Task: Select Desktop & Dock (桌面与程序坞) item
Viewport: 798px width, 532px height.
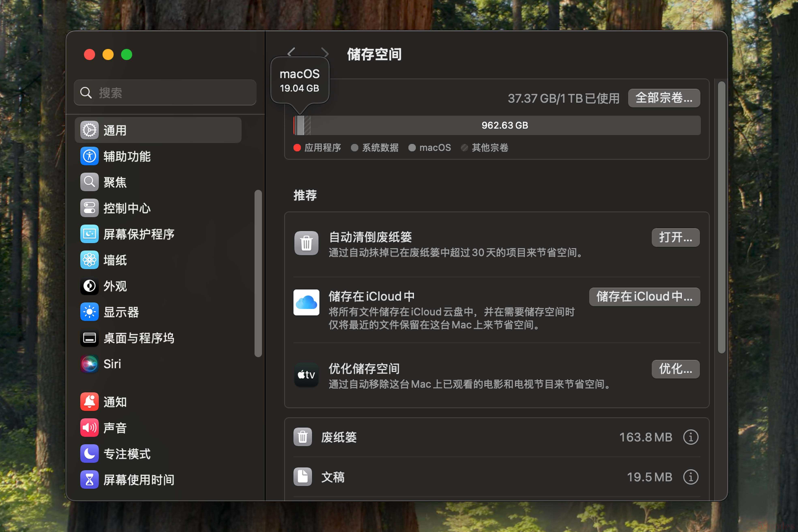Action: tap(138, 338)
